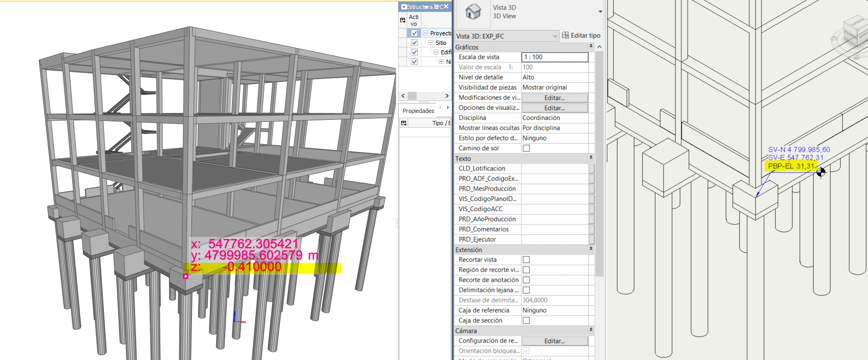Click the PRD_Ejecutor value cell
This screenshot has width=868, height=360.
click(x=555, y=239)
